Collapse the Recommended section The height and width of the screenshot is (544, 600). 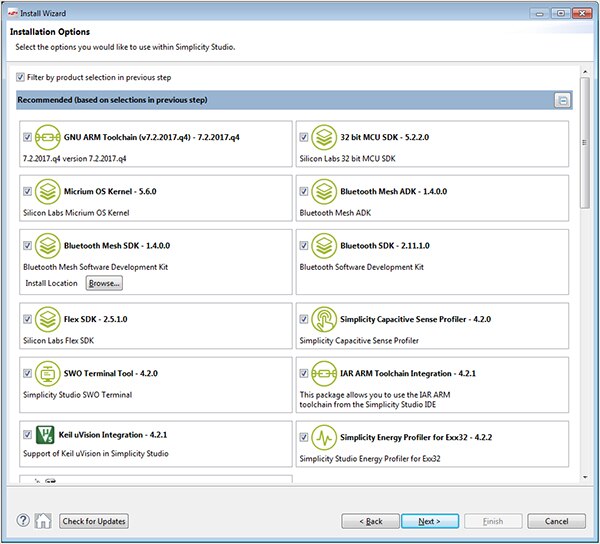click(x=563, y=101)
